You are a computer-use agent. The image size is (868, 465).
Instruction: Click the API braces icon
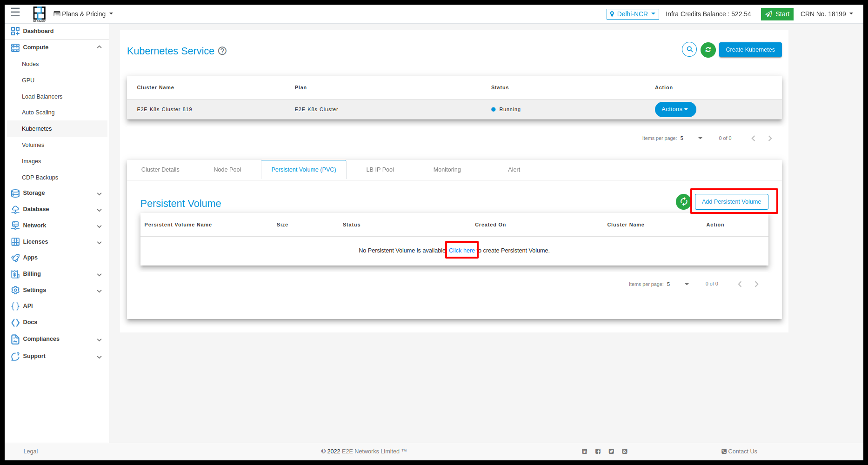15,306
